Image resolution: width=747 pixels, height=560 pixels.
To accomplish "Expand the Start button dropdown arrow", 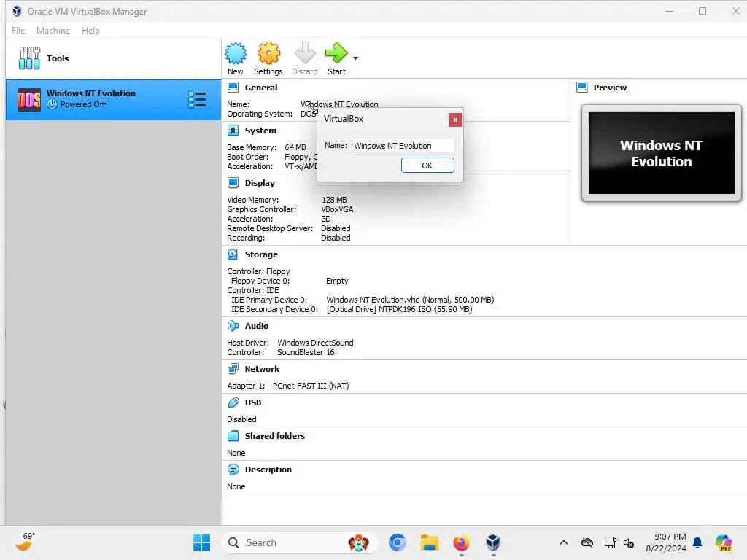I will [x=355, y=58].
